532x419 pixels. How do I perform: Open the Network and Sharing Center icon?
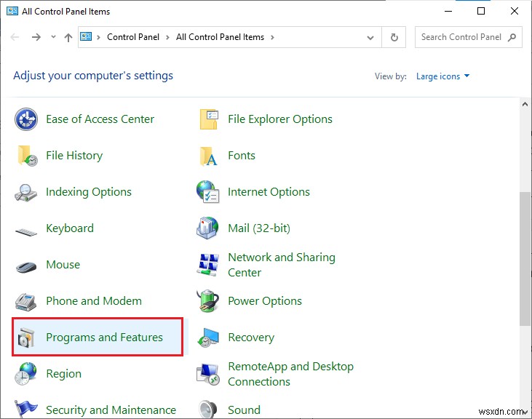[209, 265]
